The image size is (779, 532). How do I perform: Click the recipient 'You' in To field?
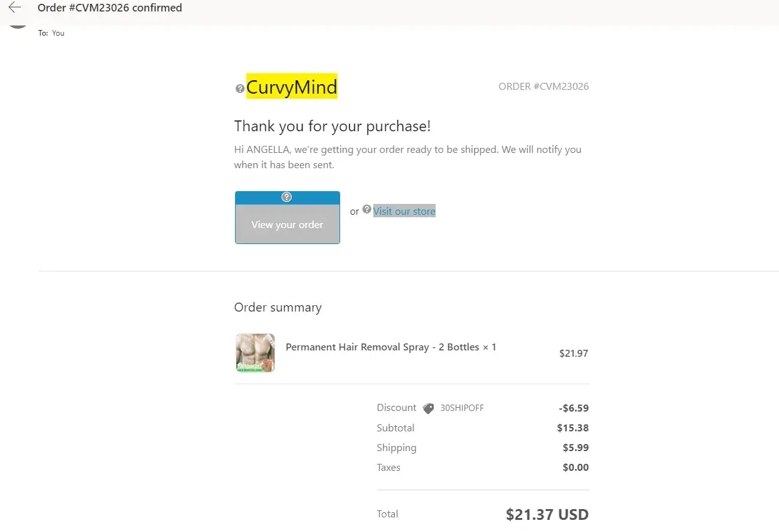pos(59,33)
